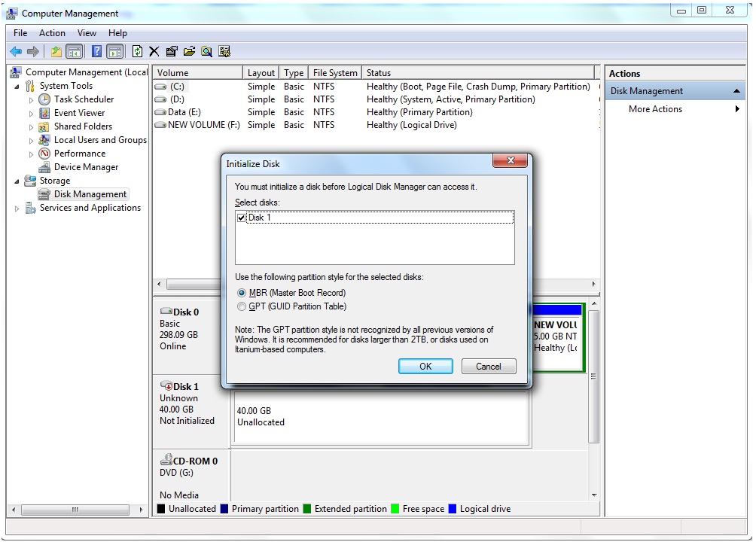
Task: Expand More Actions submenu arrow
Action: pyautogui.click(x=737, y=109)
